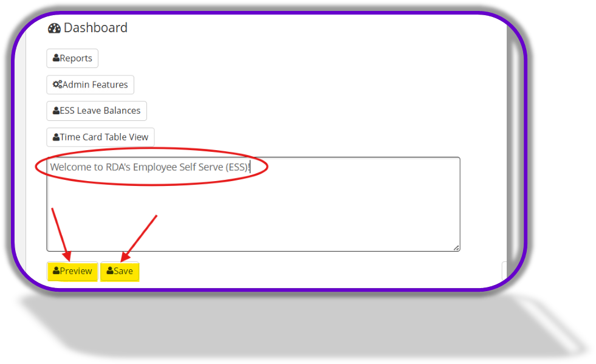Click the word 'Welcome' in the message box
Viewport: 596px width, 364px height.
point(70,167)
